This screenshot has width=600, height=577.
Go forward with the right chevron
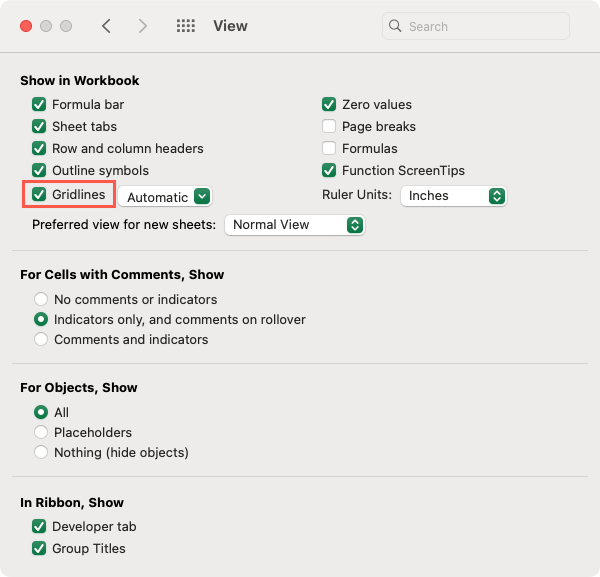click(x=143, y=26)
